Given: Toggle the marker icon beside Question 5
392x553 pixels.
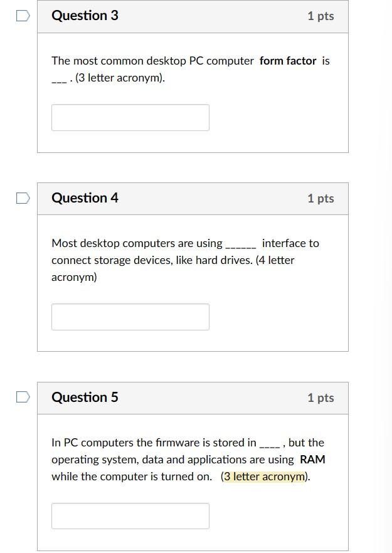Looking at the screenshot, I should [22, 396].
